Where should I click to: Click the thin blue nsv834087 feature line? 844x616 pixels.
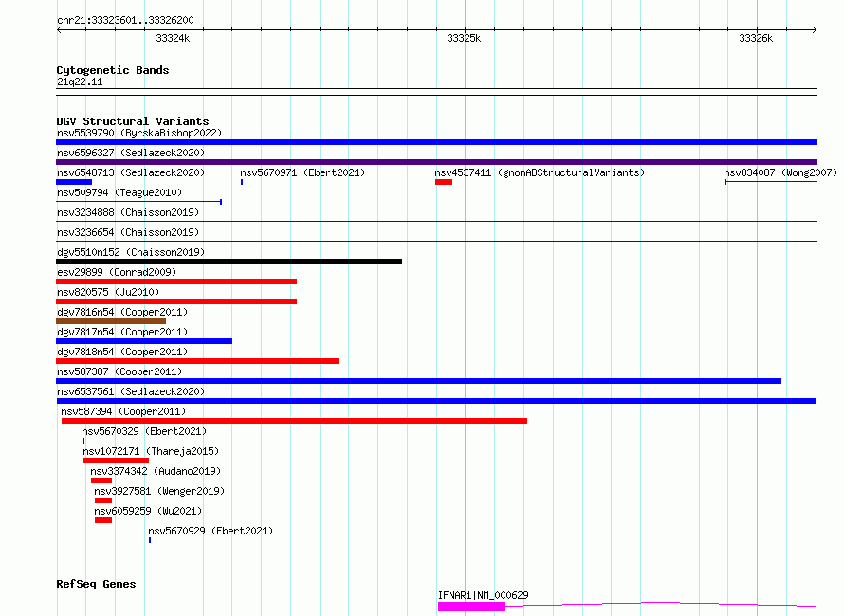(x=771, y=182)
